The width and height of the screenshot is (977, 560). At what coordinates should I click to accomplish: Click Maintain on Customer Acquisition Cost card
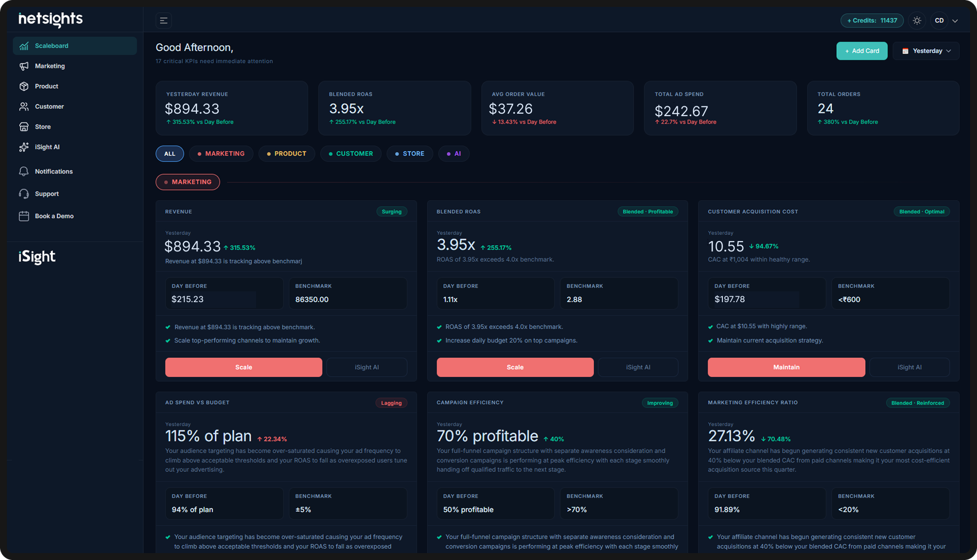click(x=786, y=367)
